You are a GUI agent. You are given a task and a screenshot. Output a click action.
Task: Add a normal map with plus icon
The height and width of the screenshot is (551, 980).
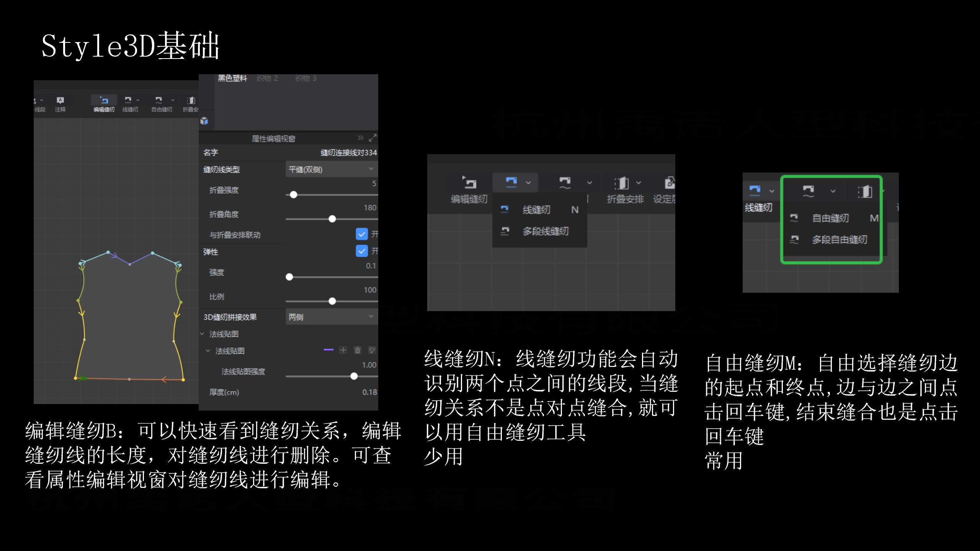343,350
